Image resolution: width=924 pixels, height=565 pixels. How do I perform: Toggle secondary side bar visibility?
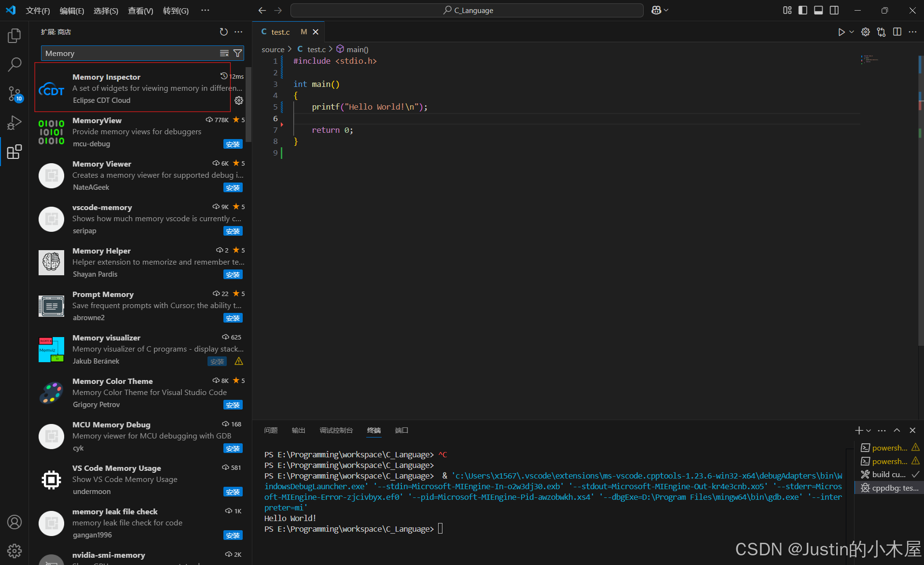pos(834,10)
